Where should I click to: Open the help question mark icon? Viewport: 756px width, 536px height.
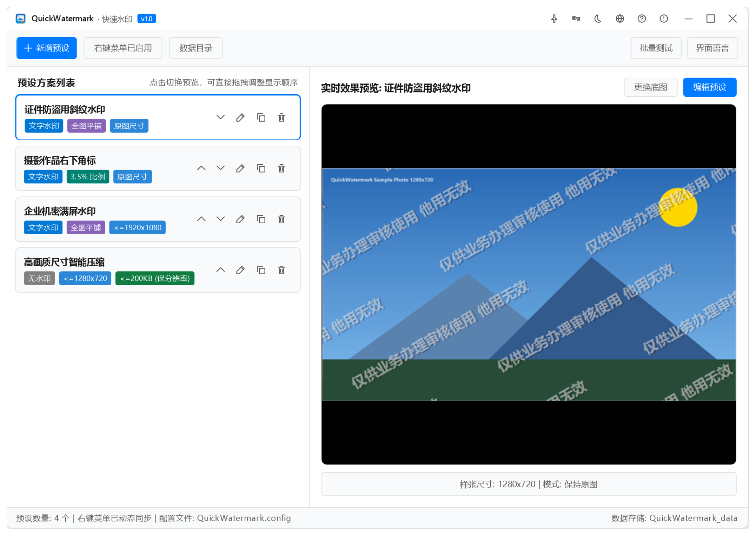pos(642,19)
